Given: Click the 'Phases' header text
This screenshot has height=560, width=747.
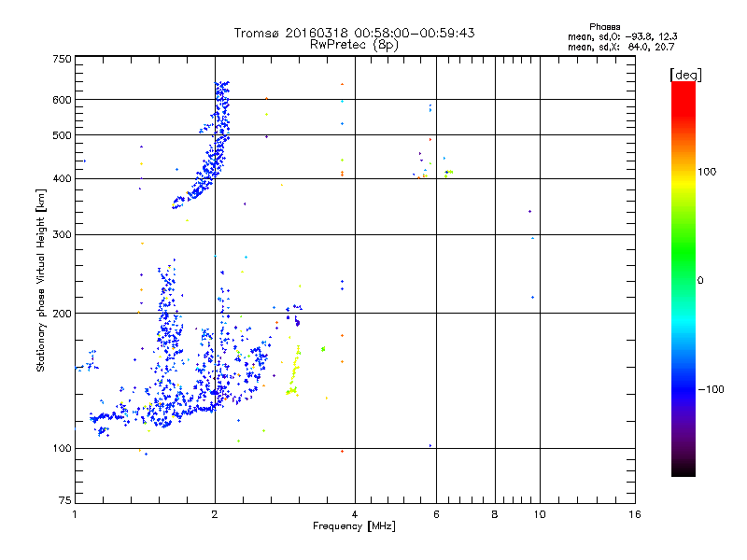Looking at the screenshot, I should pos(604,27).
